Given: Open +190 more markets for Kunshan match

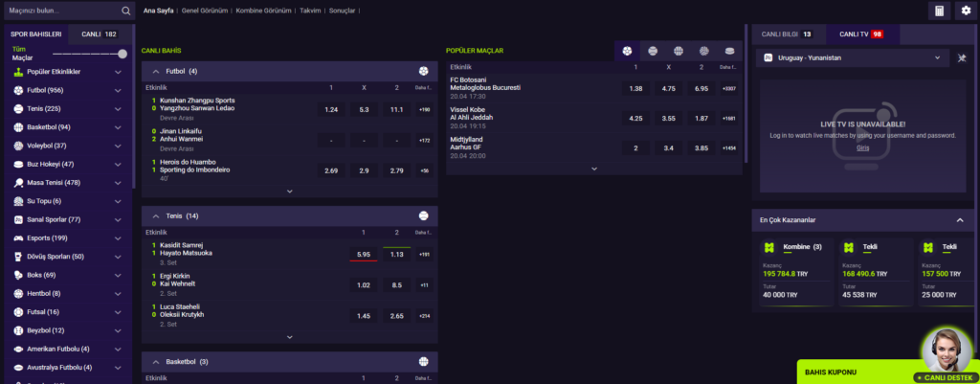Looking at the screenshot, I should pyautogui.click(x=424, y=109).
